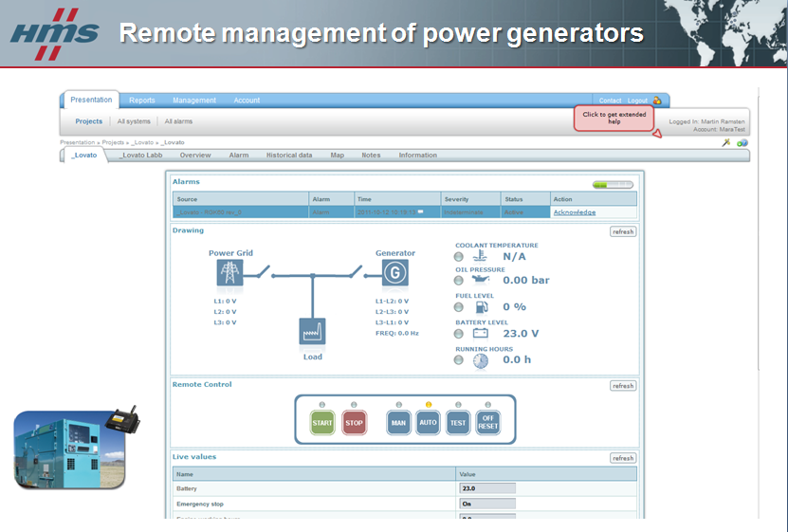Click Presentation in the breadcrumb path

click(x=78, y=142)
